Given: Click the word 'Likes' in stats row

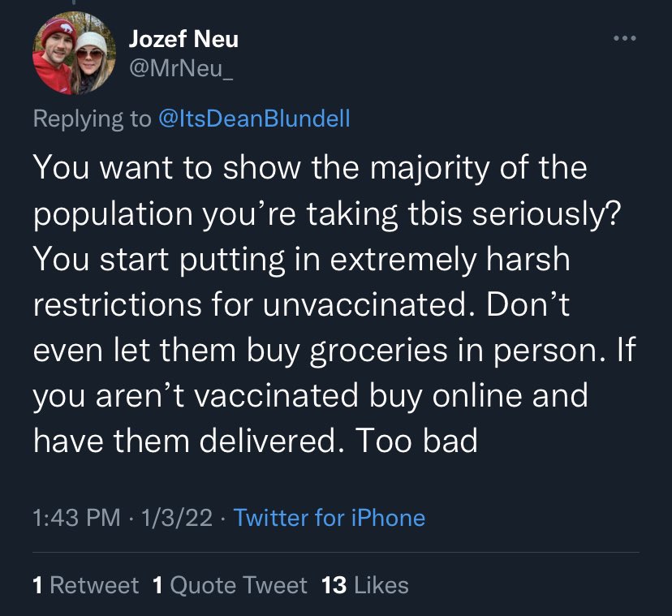Looking at the screenshot, I should tap(381, 584).
